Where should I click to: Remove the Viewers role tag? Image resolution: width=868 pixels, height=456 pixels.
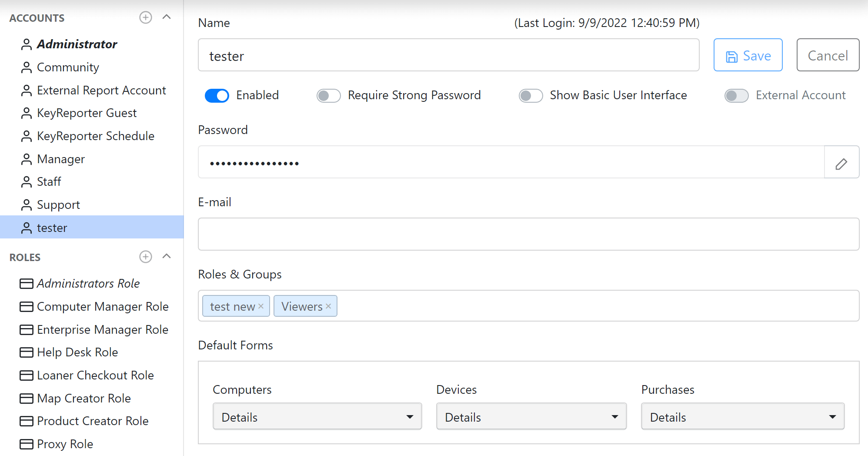point(328,306)
